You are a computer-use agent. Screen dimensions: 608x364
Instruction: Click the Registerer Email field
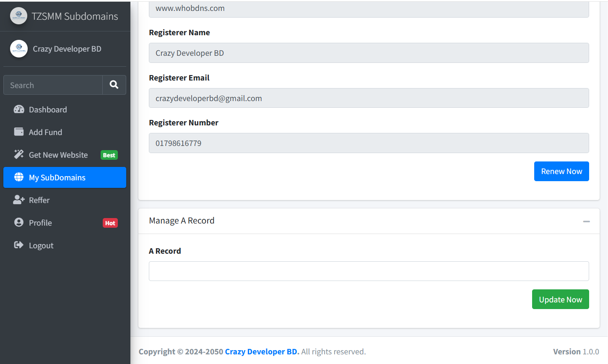click(x=369, y=98)
